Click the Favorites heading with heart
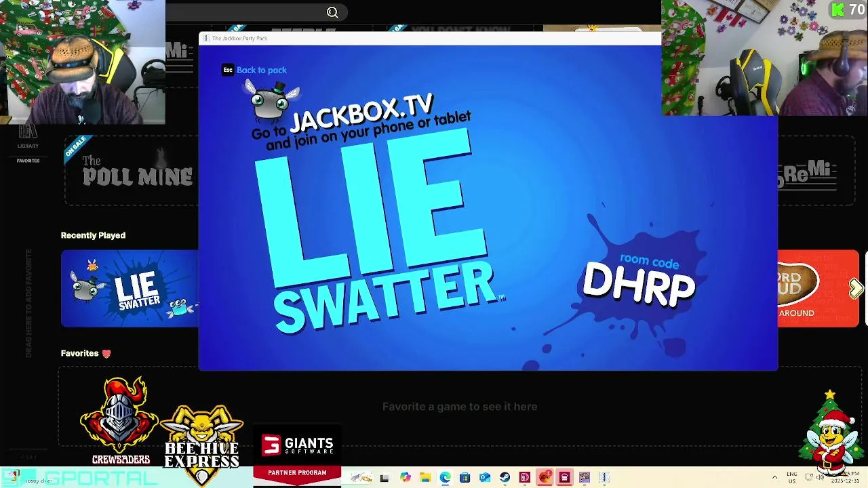This screenshot has height=488, width=868. (85, 353)
